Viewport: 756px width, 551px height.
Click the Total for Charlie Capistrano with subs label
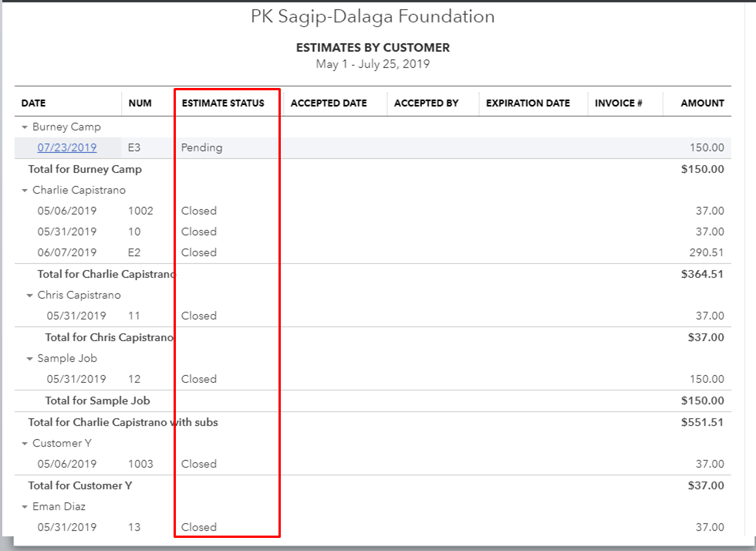tap(123, 422)
